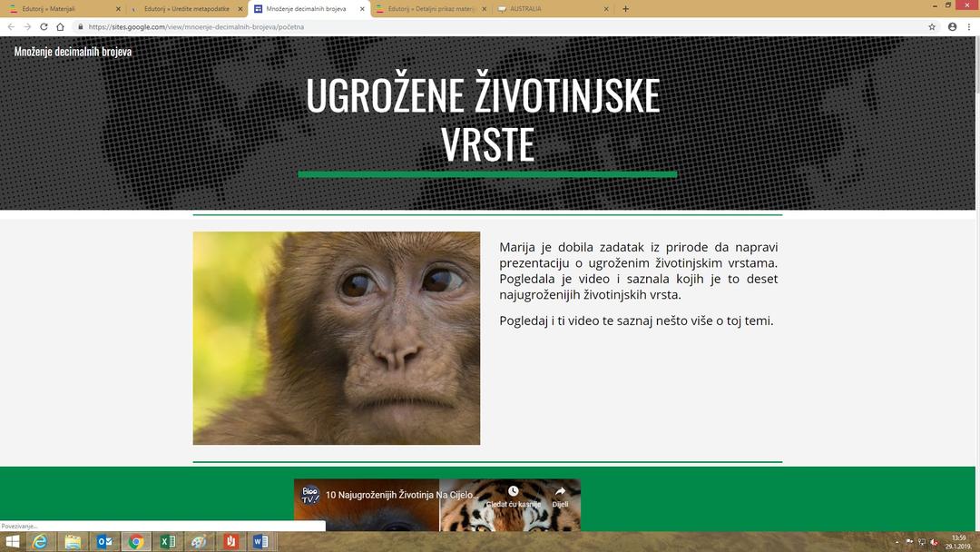Image resolution: width=980 pixels, height=552 pixels.
Task: Open Internet Explorer from the taskbar
Action: [x=40, y=542]
